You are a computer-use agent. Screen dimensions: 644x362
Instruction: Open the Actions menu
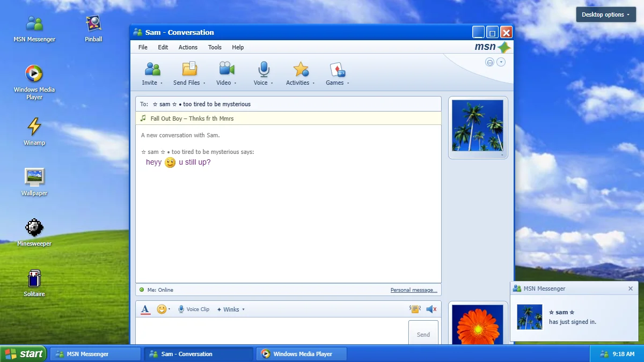click(x=188, y=47)
